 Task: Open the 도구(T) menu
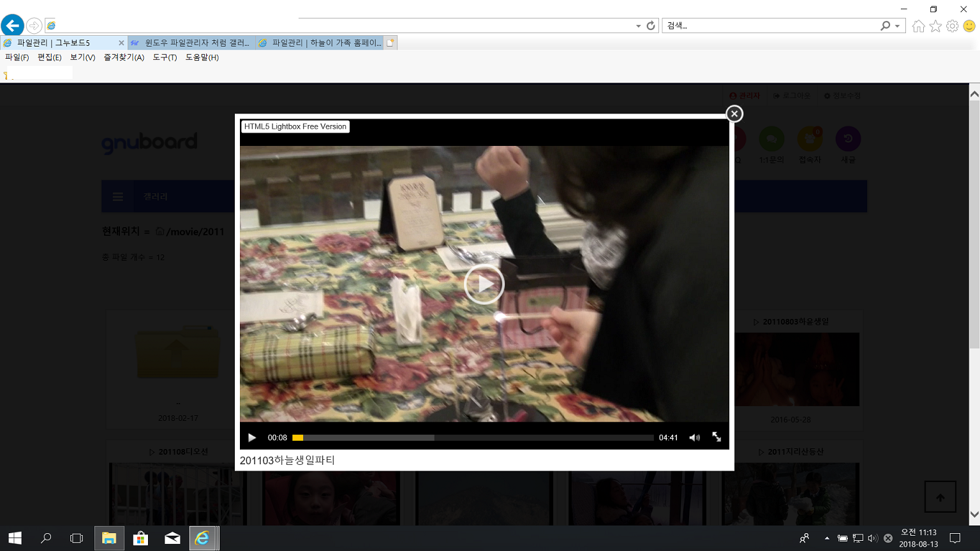(x=165, y=57)
